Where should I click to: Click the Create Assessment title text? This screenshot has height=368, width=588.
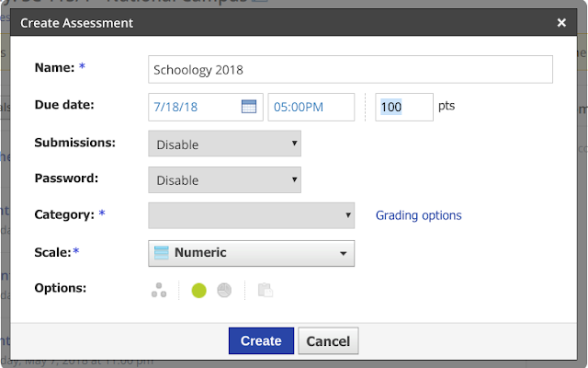pyautogui.click(x=76, y=23)
